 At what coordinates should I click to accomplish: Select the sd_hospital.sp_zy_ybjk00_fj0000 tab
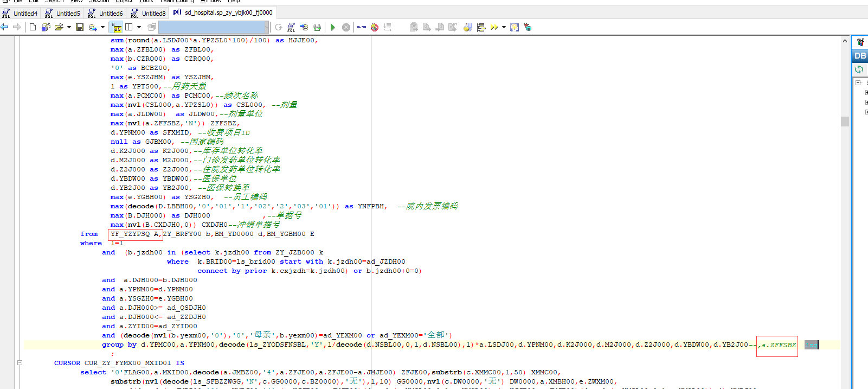(x=223, y=12)
